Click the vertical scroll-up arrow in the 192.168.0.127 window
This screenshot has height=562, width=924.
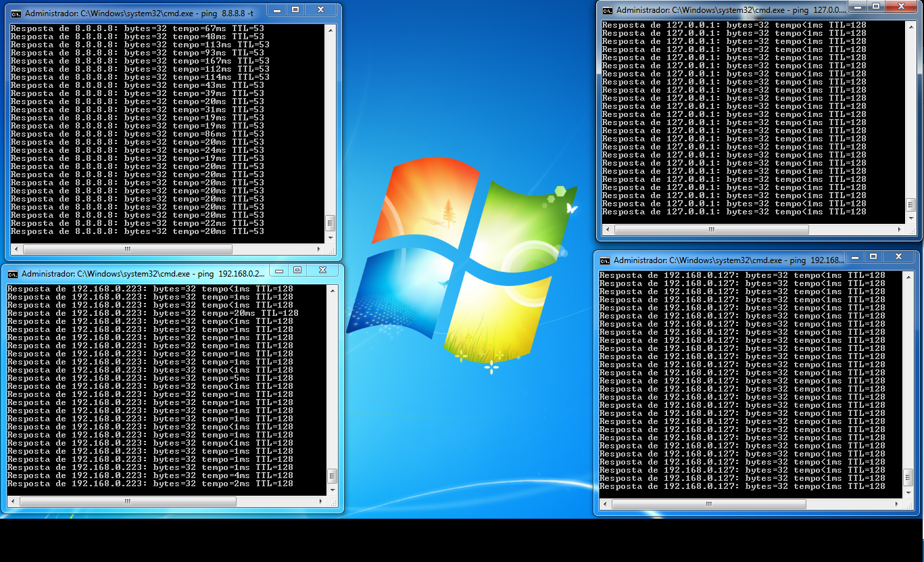pyautogui.click(x=908, y=276)
